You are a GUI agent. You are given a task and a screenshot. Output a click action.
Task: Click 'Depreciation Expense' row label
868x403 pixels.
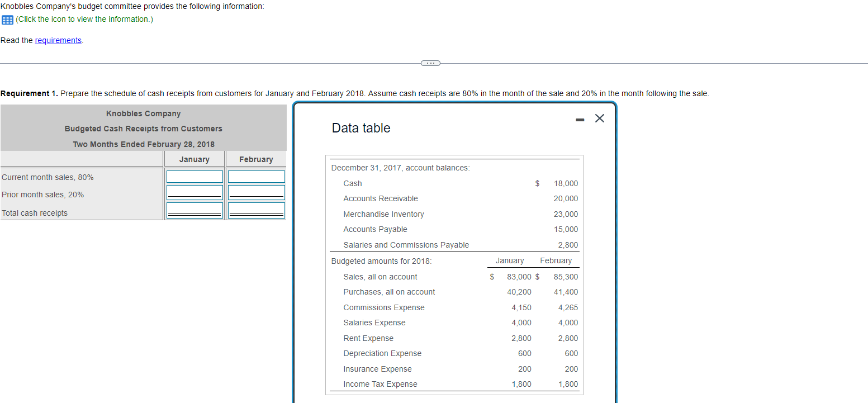pyautogui.click(x=382, y=353)
